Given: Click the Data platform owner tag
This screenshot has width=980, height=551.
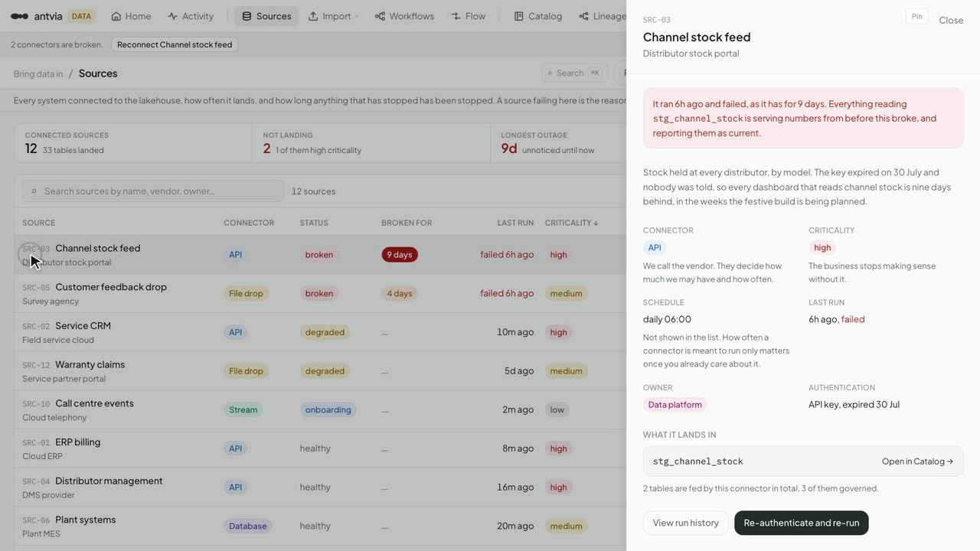Looking at the screenshot, I should point(675,404).
